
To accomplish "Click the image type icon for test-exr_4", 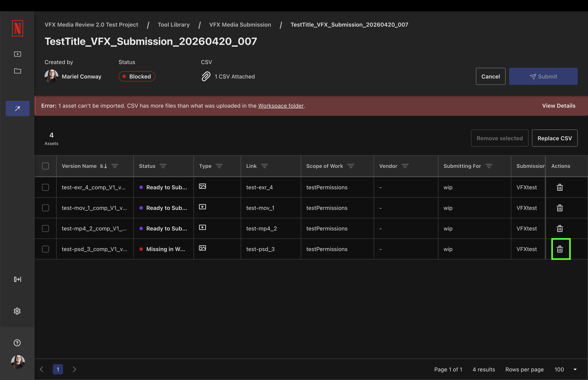I will coord(203,186).
